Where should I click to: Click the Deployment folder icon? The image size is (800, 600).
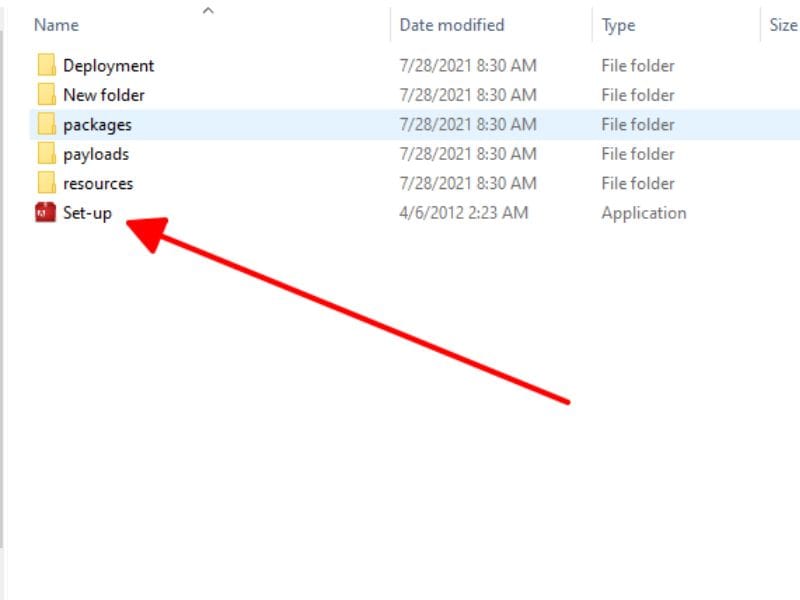(x=45, y=66)
